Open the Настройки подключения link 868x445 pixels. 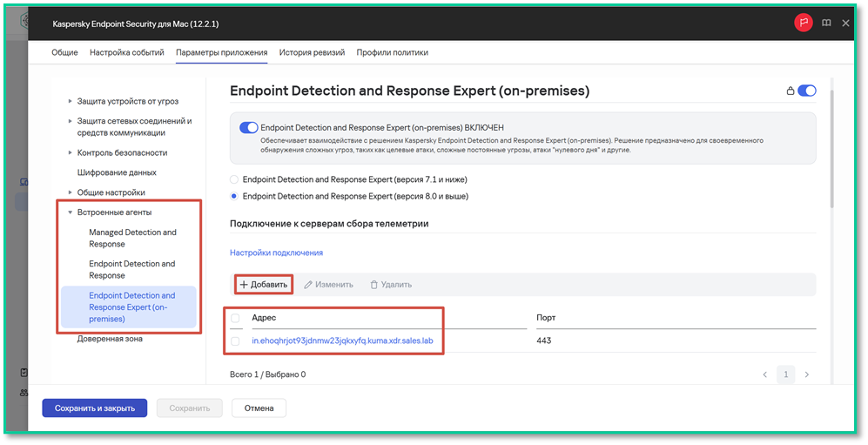[x=276, y=253]
